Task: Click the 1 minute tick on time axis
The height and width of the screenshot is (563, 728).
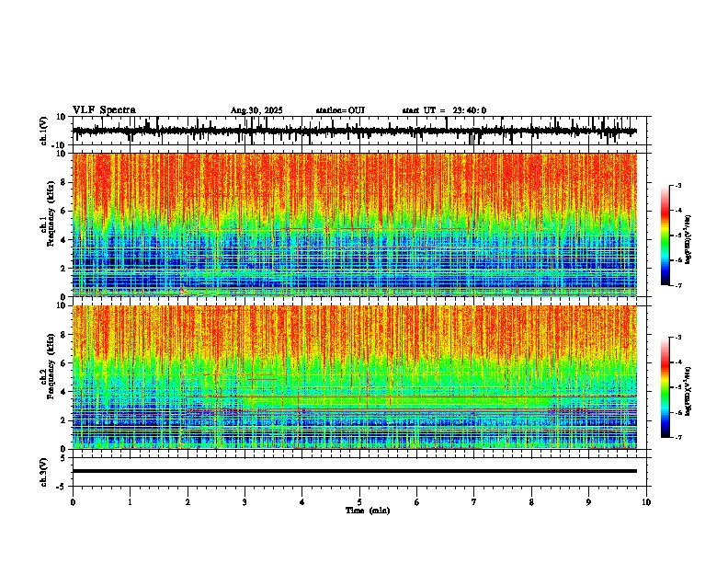Action: pos(130,502)
